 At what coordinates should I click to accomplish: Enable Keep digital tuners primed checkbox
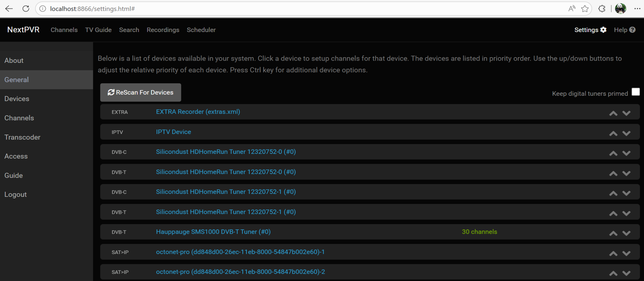[x=636, y=92]
